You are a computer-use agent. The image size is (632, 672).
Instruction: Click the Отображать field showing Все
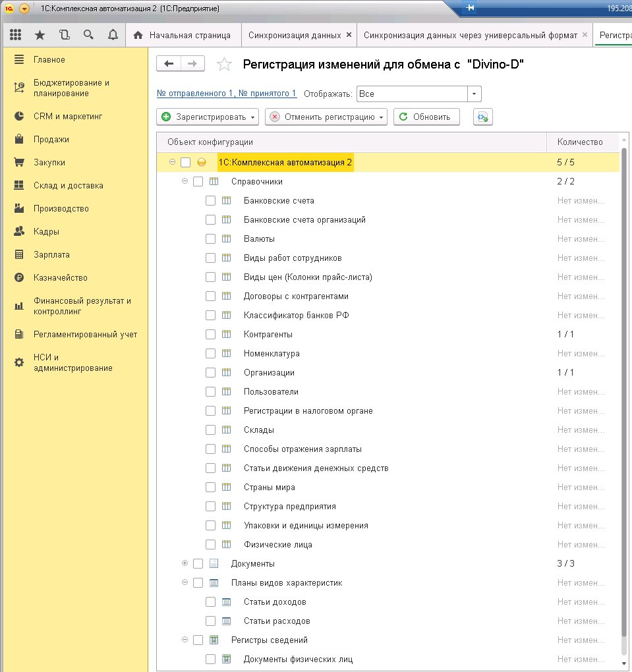pos(412,94)
